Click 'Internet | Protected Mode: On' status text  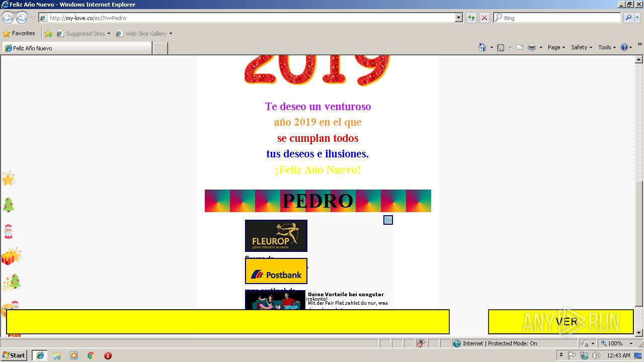[500, 343]
